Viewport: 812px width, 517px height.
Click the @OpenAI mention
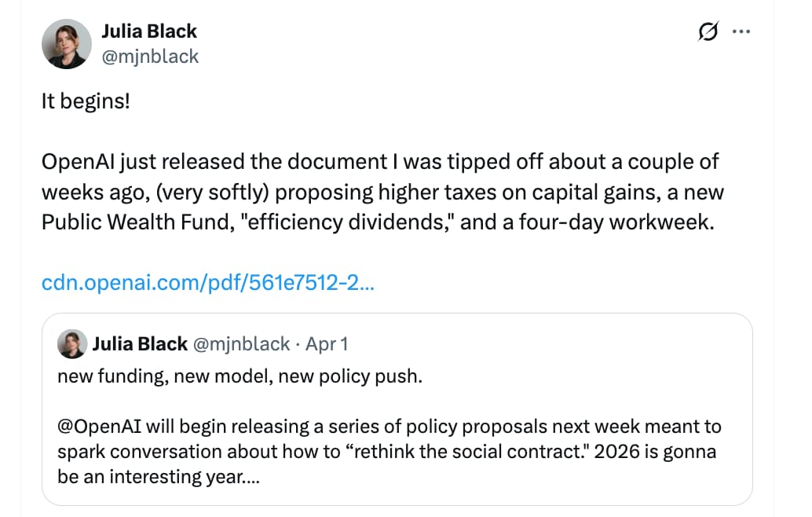(x=93, y=427)
